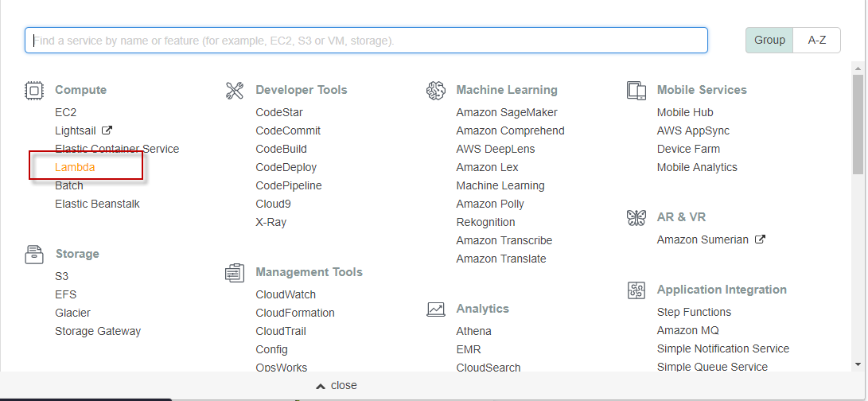Click the Machine Learning brain icon
The height and width of the screenshot is (401, 868).
pos(435,91)
